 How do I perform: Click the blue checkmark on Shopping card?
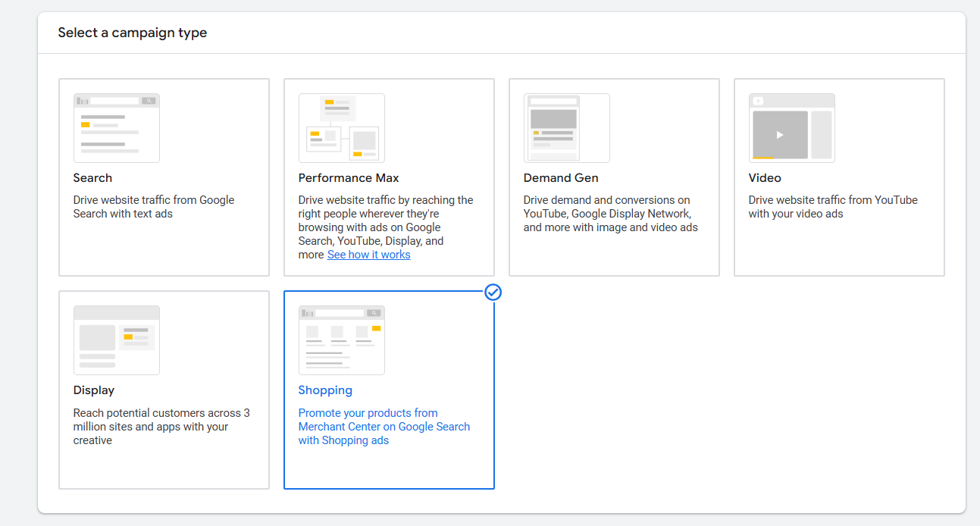pyautogui.click(x=493, y=293)
